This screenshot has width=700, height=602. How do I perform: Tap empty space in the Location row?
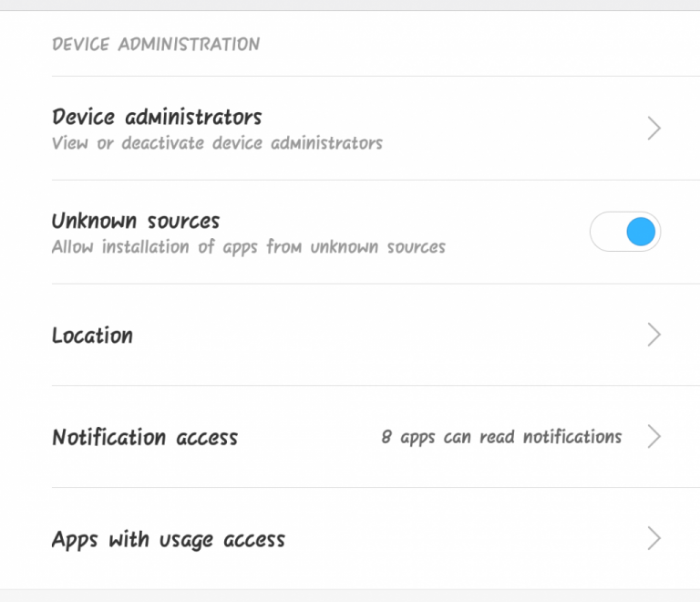pyautogui.click(x=383, y=335)
